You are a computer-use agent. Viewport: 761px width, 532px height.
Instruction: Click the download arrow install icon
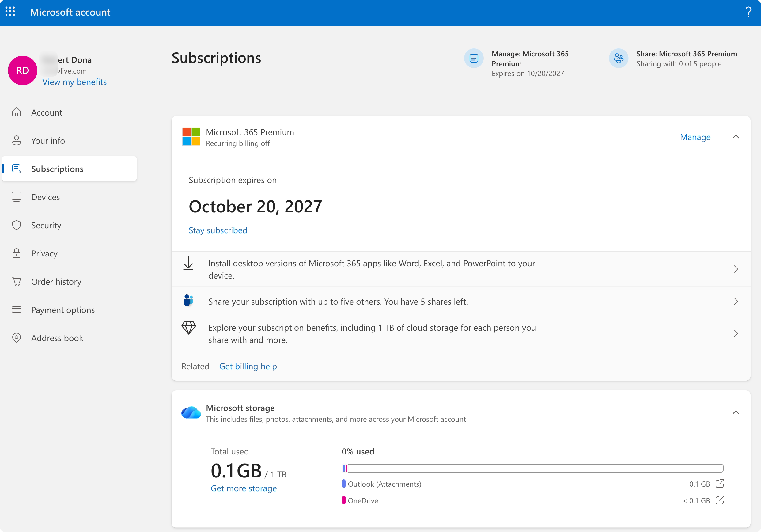coord(188,263)
